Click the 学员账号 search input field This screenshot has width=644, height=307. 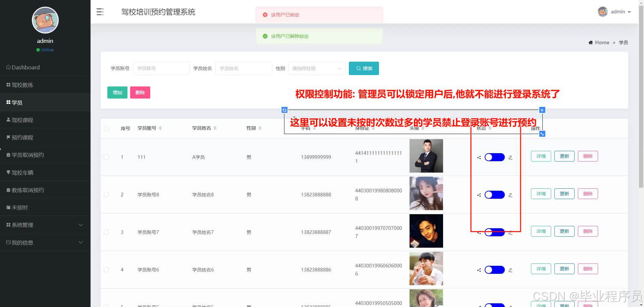(x=161, y=68)
